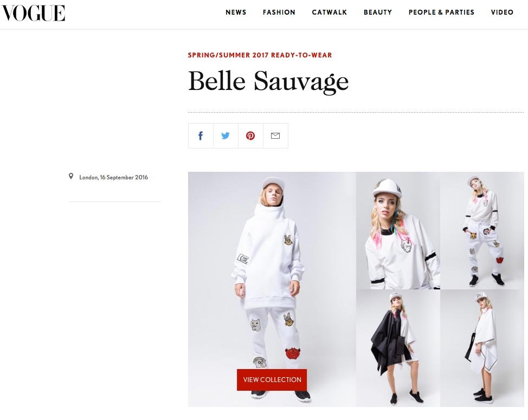Tweet this page via Twitter icon
Image resolution: width=528 pixels, height=420 pixels.
tap(226, 135)
